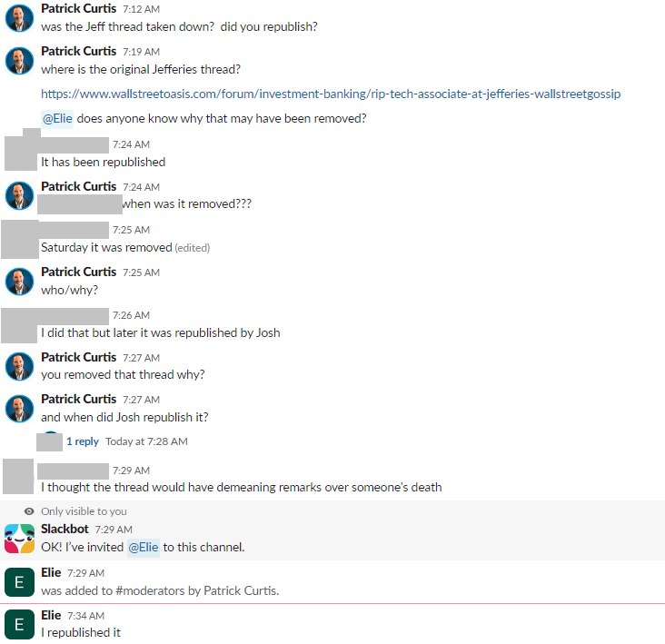Screen dimensions: 665x644
Task: Click Elie's avatar beside 'was added to #moderators'
Action: pos(20,581)
